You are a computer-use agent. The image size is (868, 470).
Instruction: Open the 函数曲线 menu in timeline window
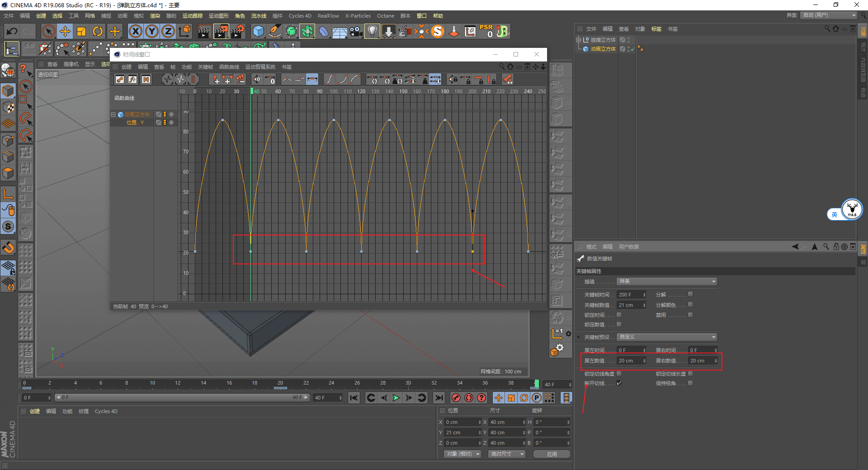pyautogui.click(x=229, y=67)
